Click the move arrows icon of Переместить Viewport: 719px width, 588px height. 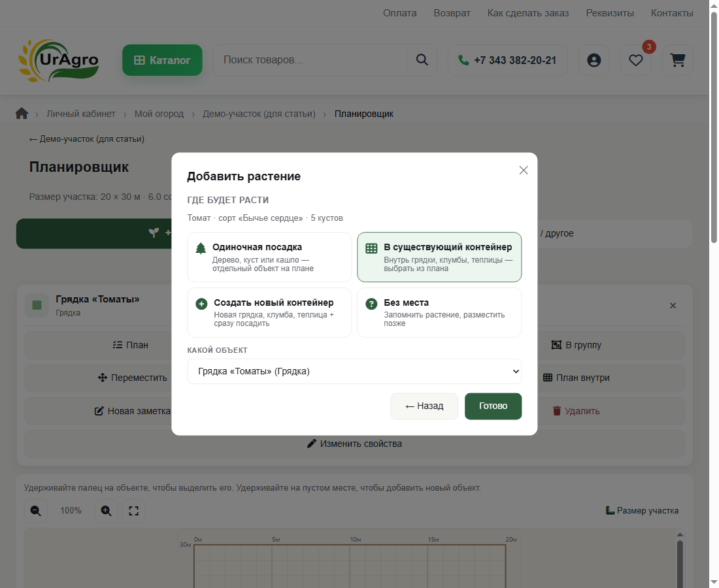tap(102, 378)
